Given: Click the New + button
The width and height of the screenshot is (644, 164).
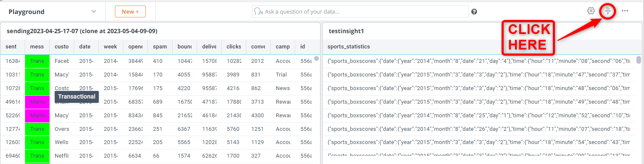Looking at the screenshot, I should (130, 11).
